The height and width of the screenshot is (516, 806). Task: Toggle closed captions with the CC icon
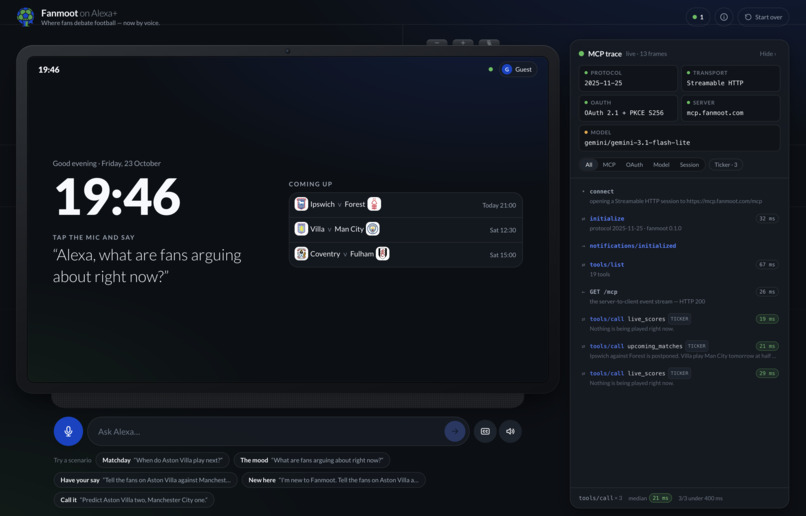tap(485, 431)
